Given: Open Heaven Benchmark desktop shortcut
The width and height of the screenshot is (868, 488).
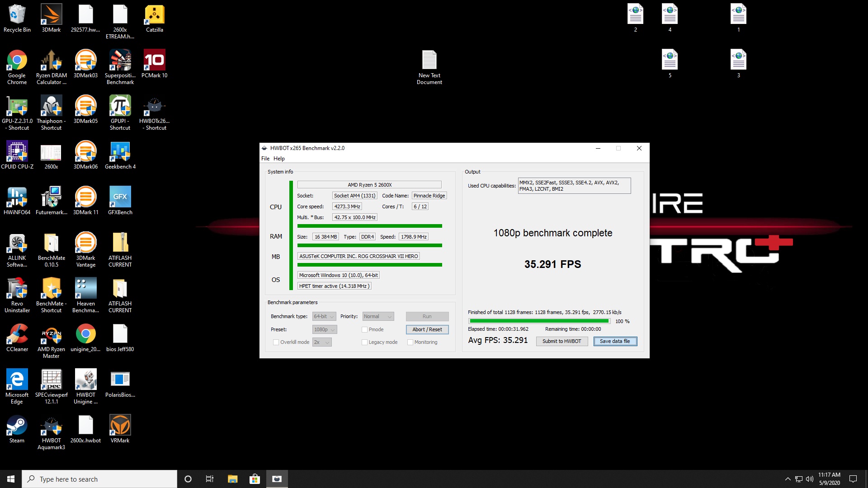Looking at the screenshot, I should pyautogui.click(x=85, y=296).
